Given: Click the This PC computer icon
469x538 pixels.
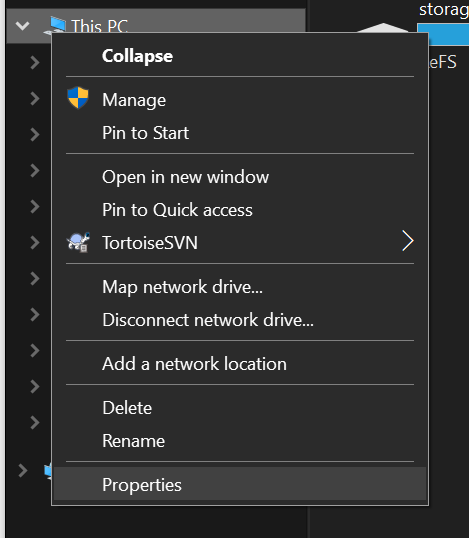Looking at the screenshot, I should click(x=56, y=25).
